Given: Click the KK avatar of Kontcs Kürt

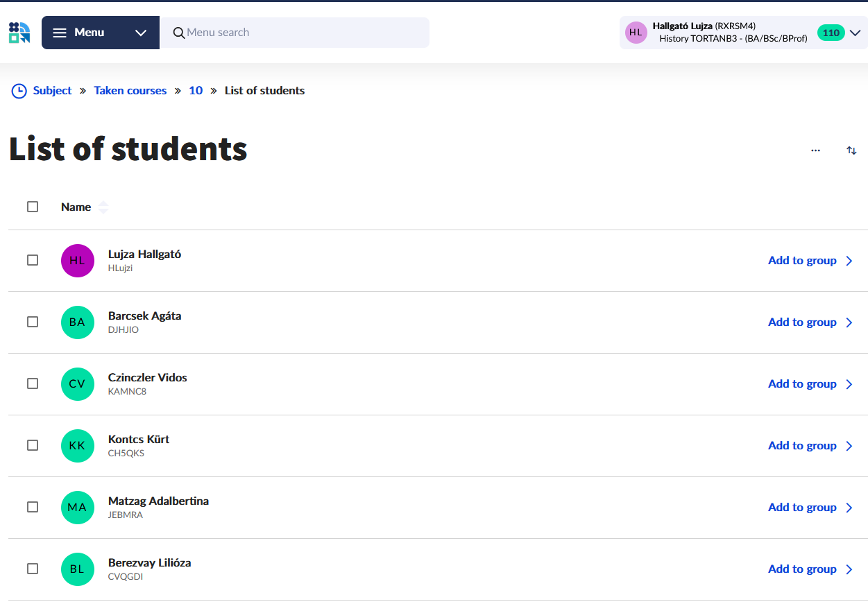Looking at the screenshot, I should [x=77, y=446].
